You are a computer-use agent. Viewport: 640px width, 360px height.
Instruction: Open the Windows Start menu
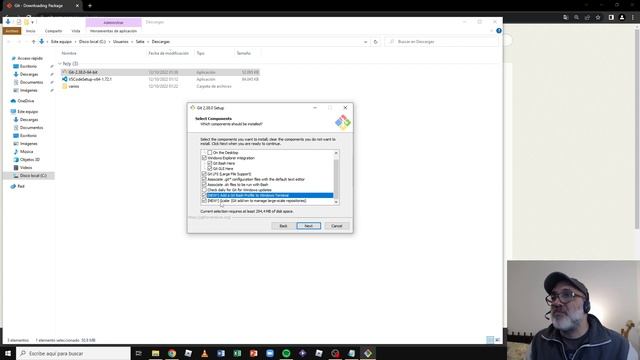coord(8,353)
